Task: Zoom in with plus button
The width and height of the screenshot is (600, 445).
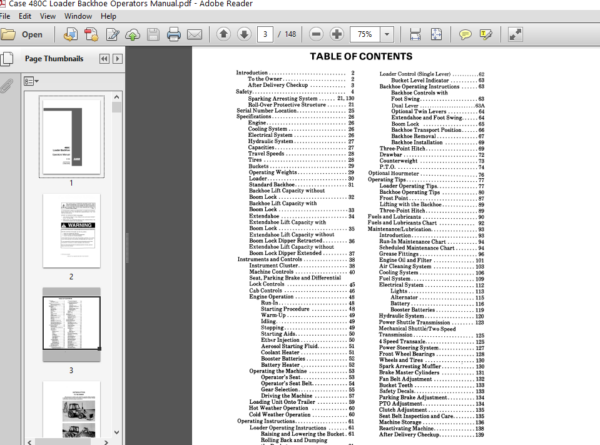Action: [337, 34]
